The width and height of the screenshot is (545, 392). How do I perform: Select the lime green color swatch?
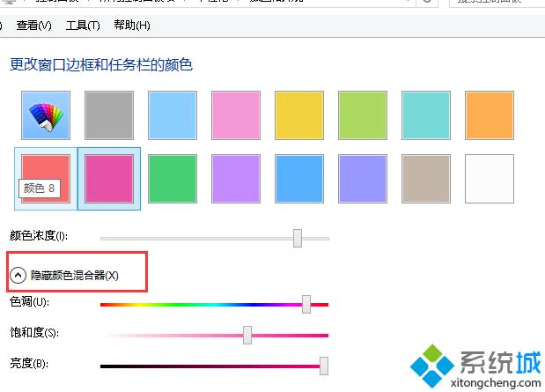point(363,115)
